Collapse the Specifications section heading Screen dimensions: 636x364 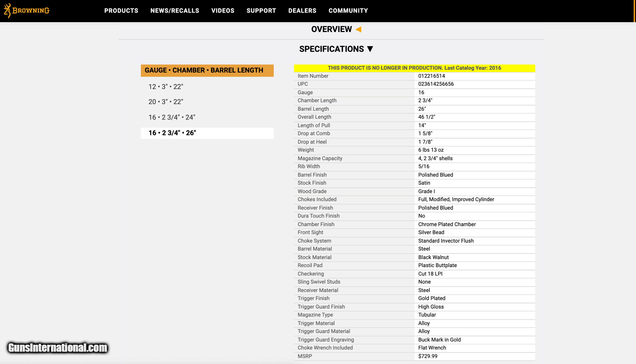(331, 49)
